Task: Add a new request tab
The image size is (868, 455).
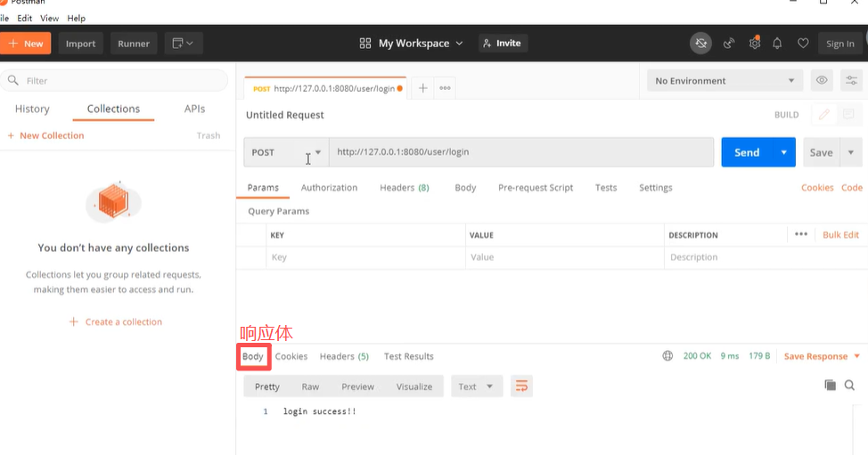Action: pyautogui.click(x=423, y=88)
